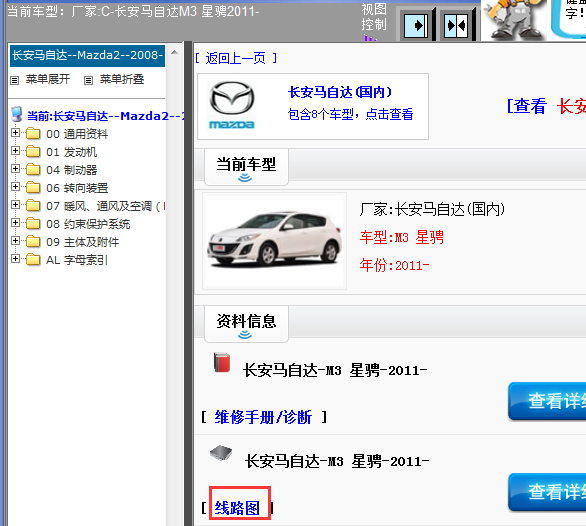Open the 线路图 link
The height and width of the screenshot is (526, 586).
[x=237, y=508]
